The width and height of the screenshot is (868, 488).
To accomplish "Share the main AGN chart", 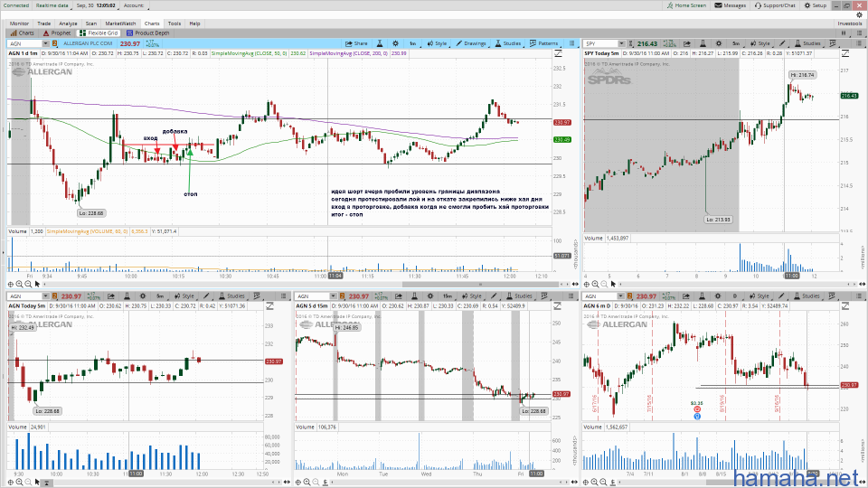I will (357, 43).
